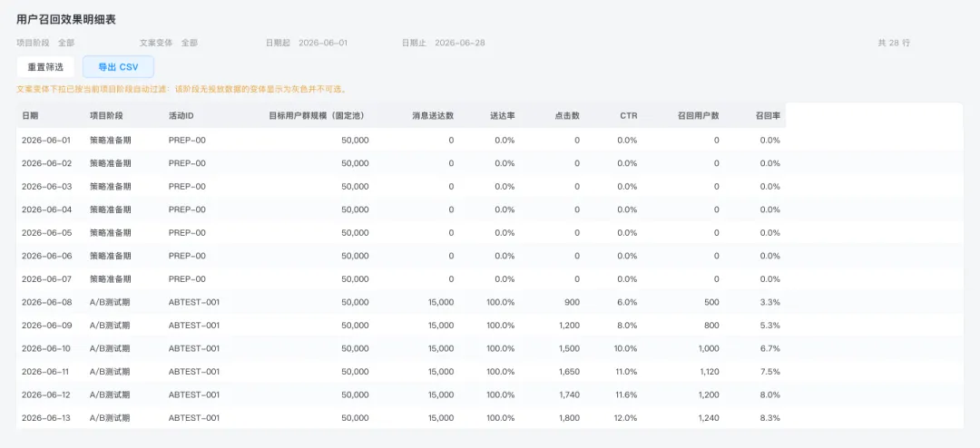This screenshot has height=448, width=980.
Task: Click the 点击数 column header
Action: [x=567, y=115]
